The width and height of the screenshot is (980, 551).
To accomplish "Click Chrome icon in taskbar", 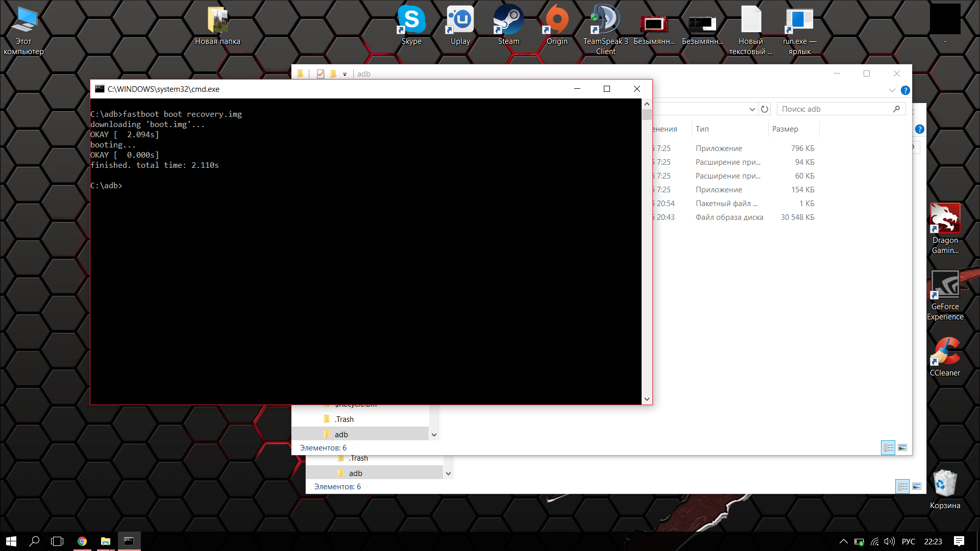I will (82, 541).
